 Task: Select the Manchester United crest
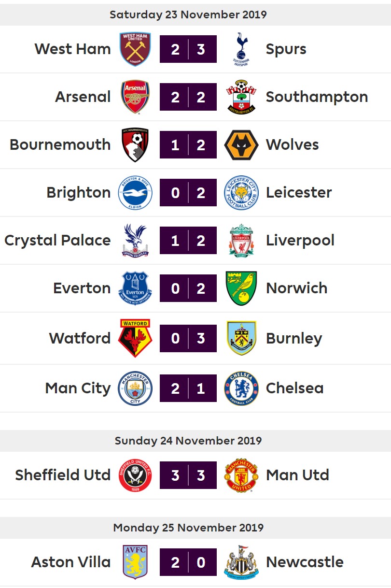241,475
